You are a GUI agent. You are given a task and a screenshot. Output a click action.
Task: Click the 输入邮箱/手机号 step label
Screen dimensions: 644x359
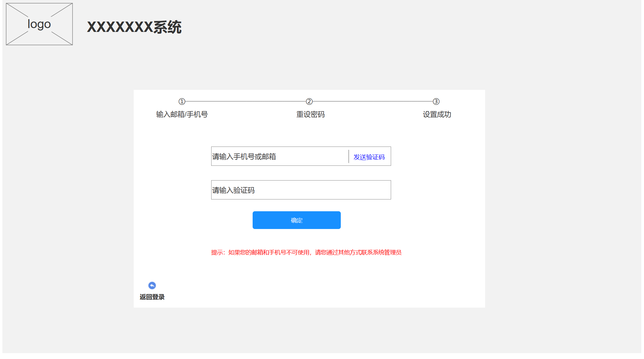(182, 114)
